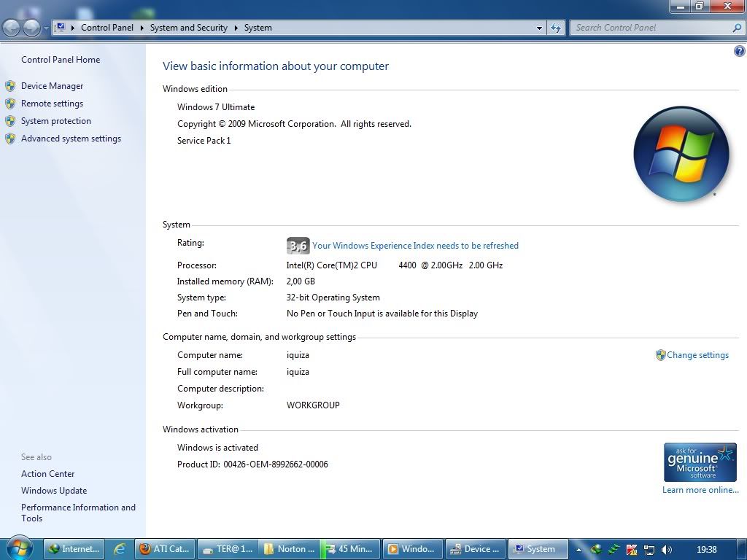The width and height of the screenshot is (747, 560).
Task: Launch Internet Explorer from taskbar
Action: point(119,549)
